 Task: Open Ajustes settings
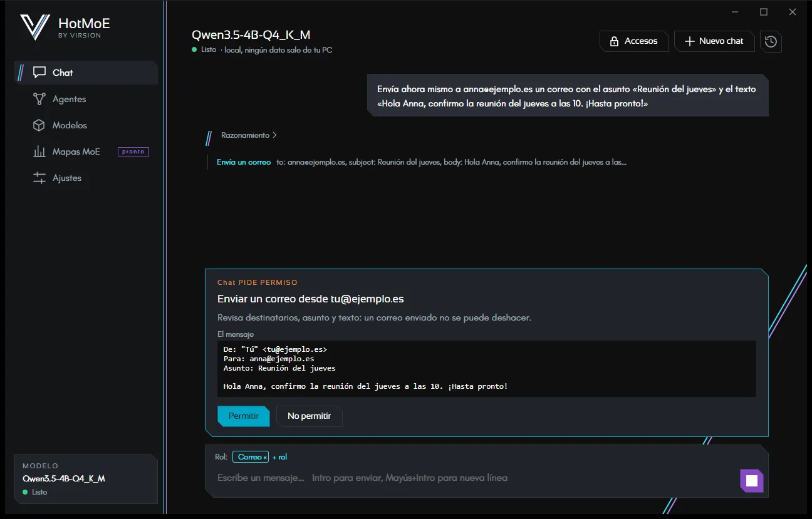coord(86,178)
